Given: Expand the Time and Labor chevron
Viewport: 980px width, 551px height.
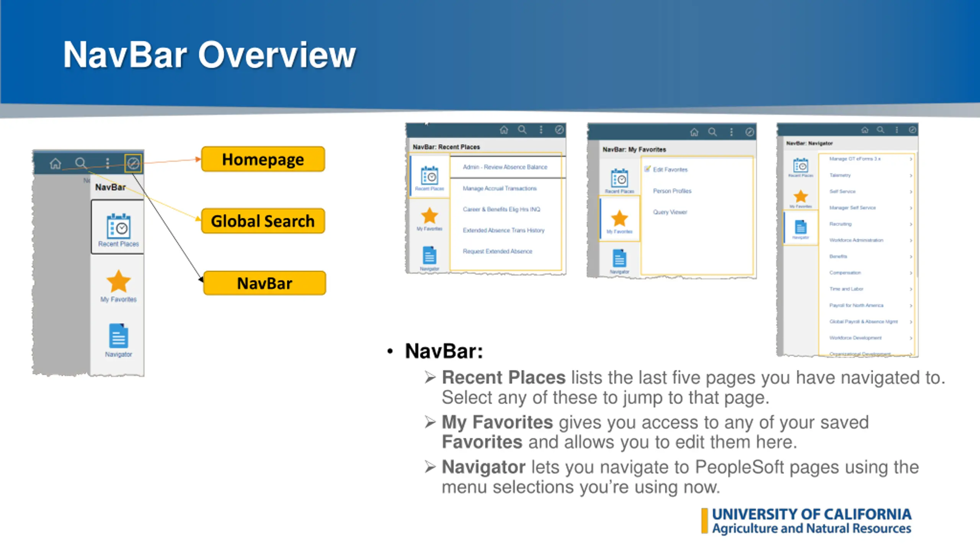Looking at the screenshot, I should [911, 289].
